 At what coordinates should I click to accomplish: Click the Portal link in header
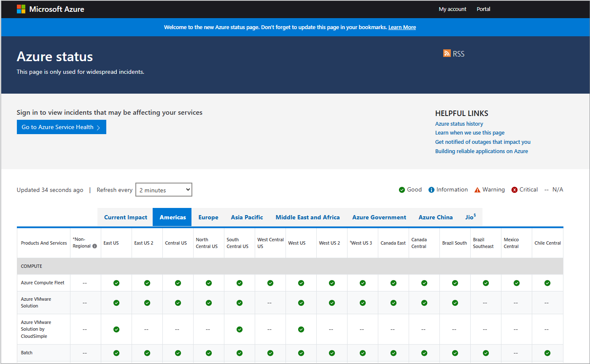click(x=483, y=9)
